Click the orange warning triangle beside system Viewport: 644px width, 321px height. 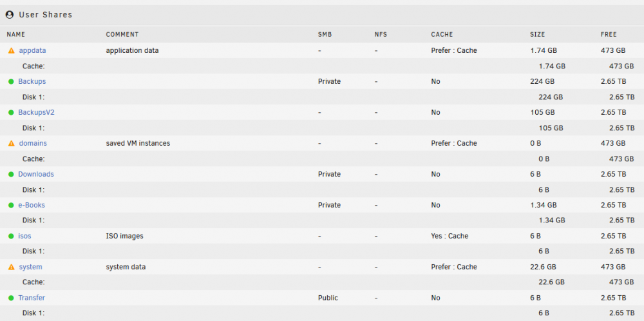coord(12,267)
